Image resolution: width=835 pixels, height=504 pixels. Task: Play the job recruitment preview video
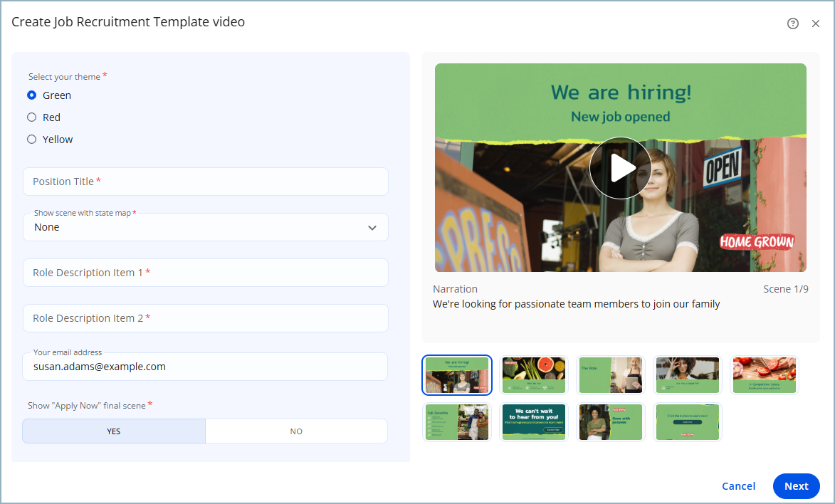pyautogui.click(x=620, y=168)
